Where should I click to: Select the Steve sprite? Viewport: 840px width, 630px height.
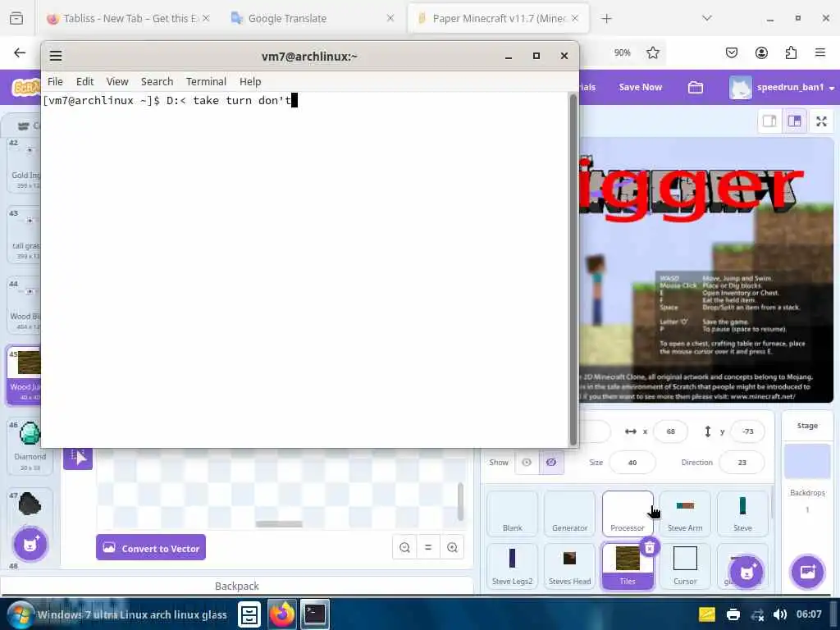pyautogui.click(x=742, y=514)
